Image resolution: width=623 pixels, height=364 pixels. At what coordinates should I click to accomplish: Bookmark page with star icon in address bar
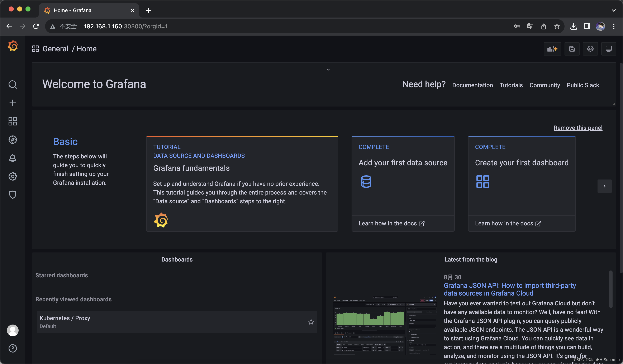point(557,26)
